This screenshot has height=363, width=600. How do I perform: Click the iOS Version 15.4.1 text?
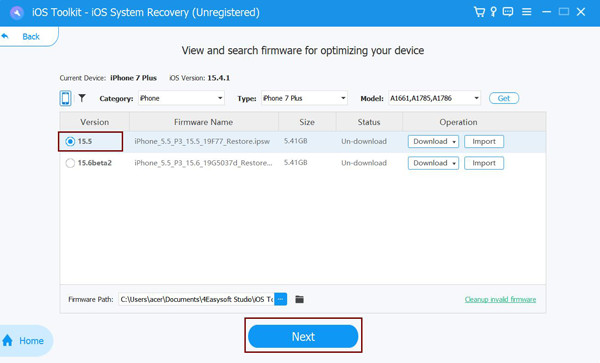coord(199,78)
